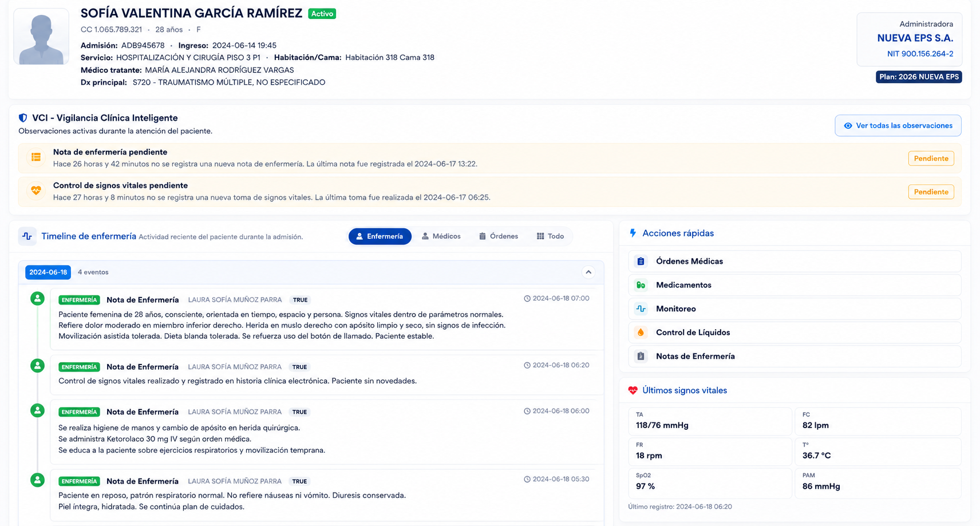Click Habitación 318 Cama 318 text

tap(390, 57)
